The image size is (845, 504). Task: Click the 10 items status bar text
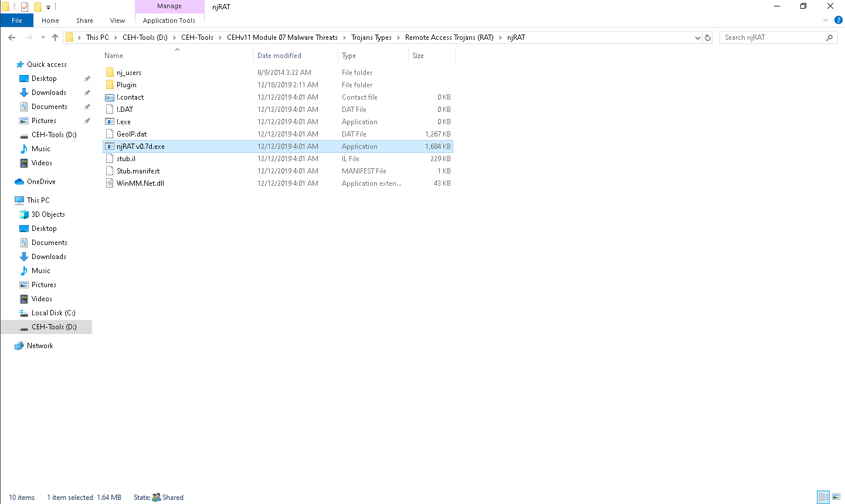pos(22,498)
